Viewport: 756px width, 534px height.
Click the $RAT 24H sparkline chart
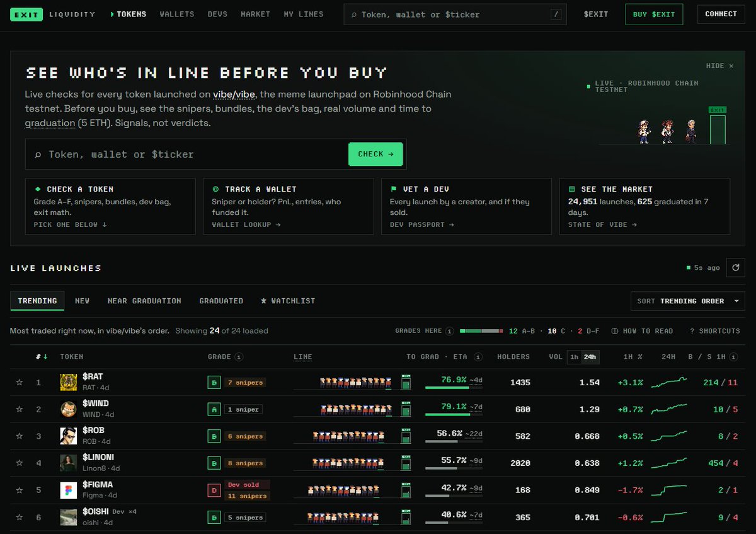(668, 382)
